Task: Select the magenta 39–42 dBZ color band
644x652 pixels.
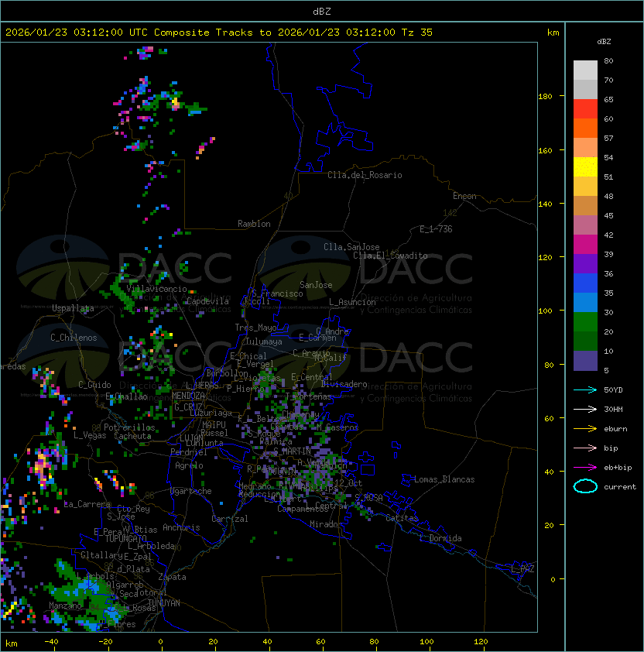Action: pos(585,245)
